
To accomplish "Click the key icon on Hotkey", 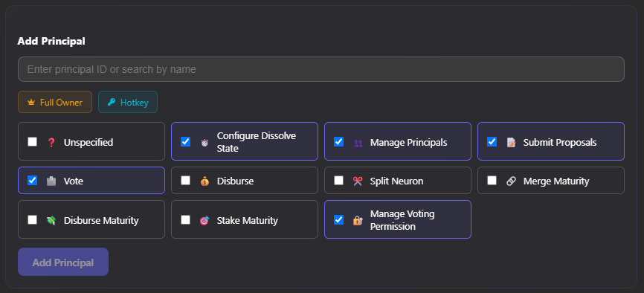I will coord(112,103).
